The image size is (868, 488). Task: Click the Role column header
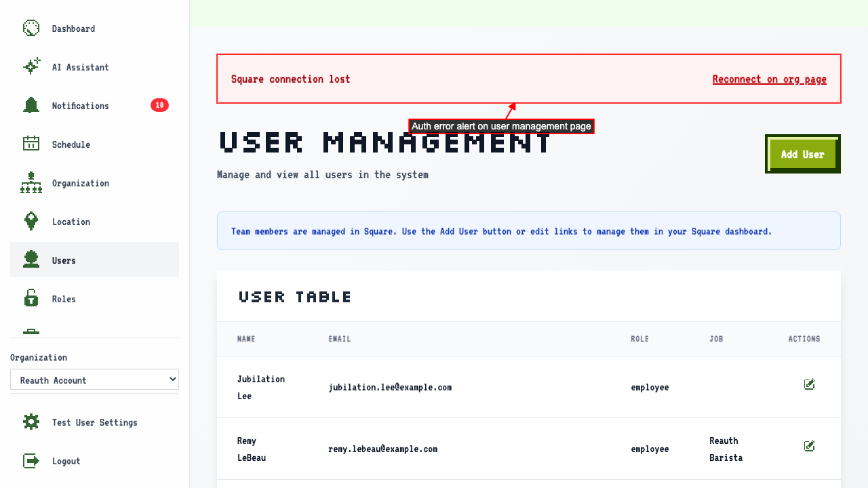[x=639, y=339]
